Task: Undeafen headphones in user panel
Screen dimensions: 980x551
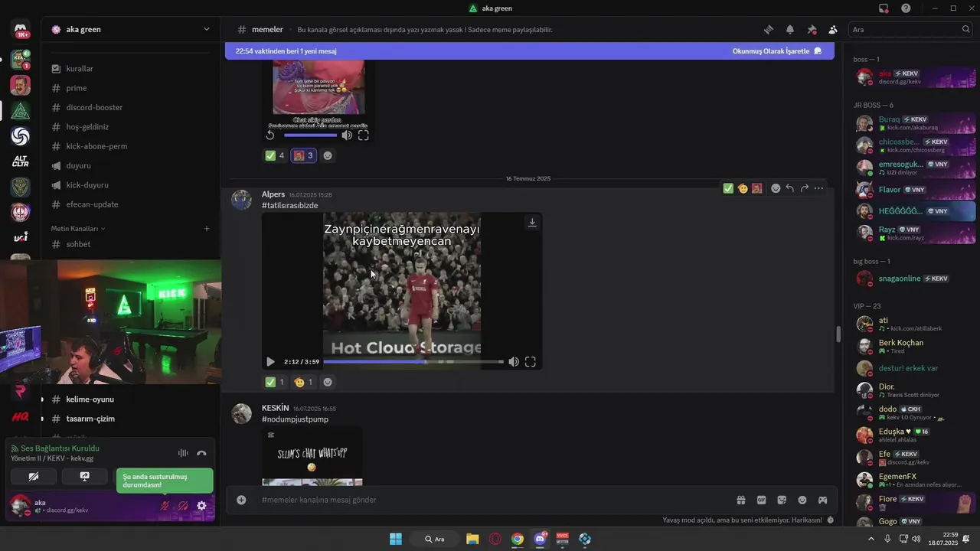Action: [183, 506]
